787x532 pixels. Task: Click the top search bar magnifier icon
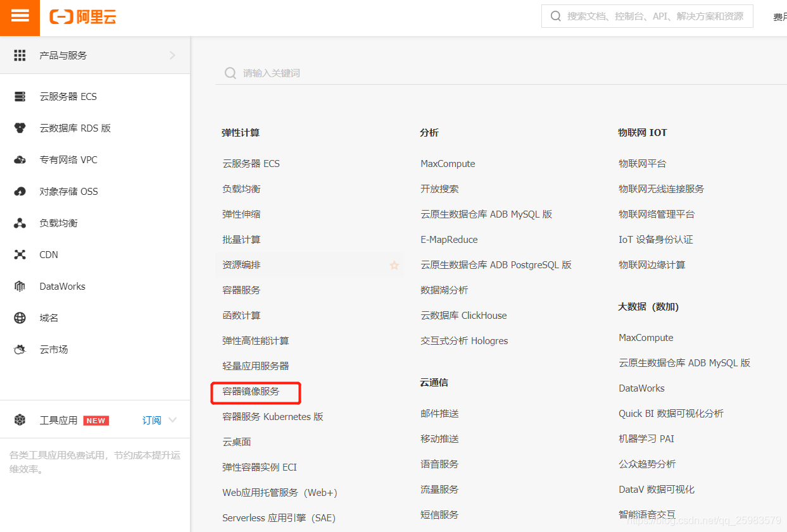pyautogui.click(x=556, y=16)
